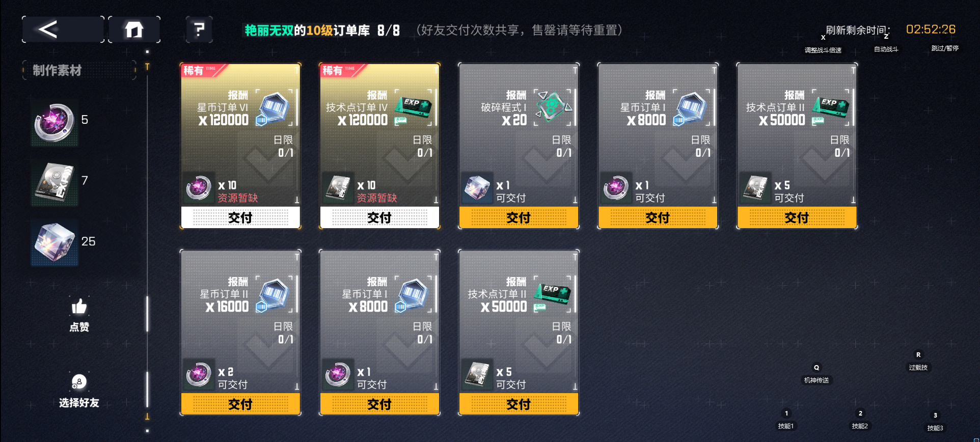Click 交付 on rare 星币订单 VI card
The height and width of the screenshot is (442, 980).
(x=240, y=217)
